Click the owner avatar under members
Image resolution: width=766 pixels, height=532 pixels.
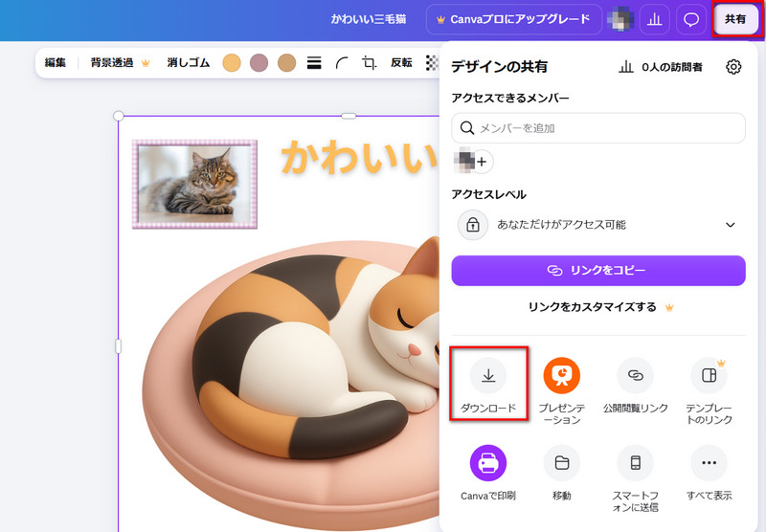pos(464,161)
